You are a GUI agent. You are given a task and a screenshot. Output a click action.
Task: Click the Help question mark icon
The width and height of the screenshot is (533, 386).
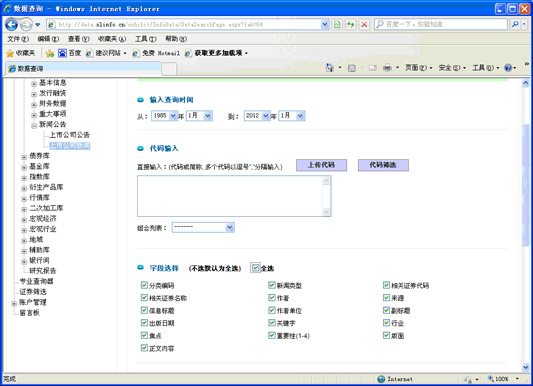pyautogui.click(x=508, y=68)
